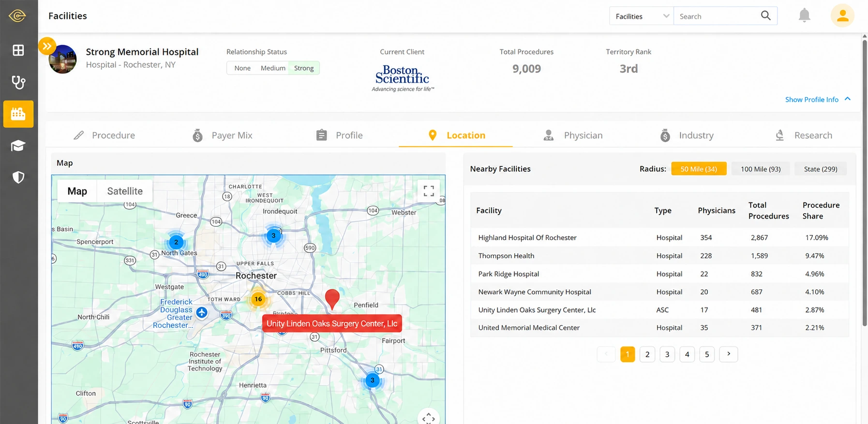Switch to the Industry tab
868x424 pixels.
click(687, 135)
